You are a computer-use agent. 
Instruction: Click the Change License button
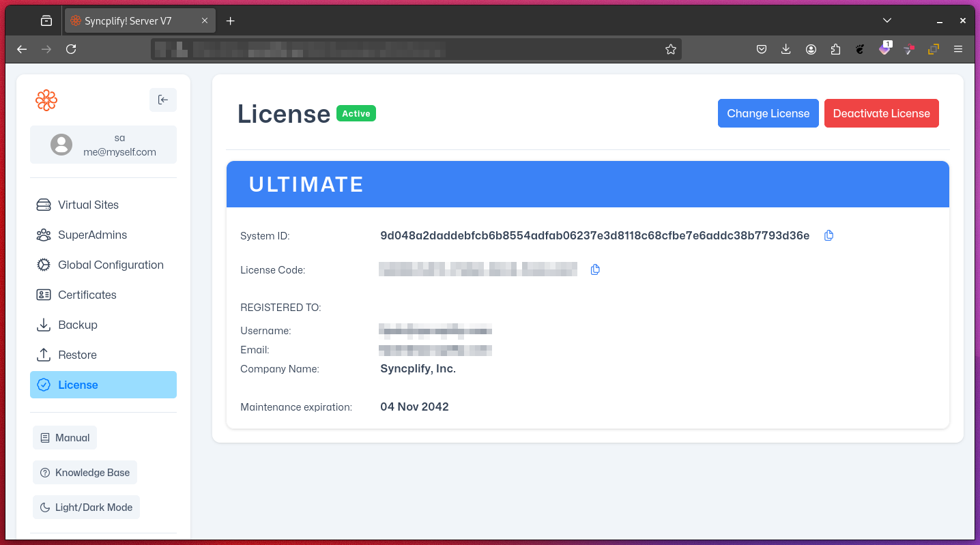768,113
